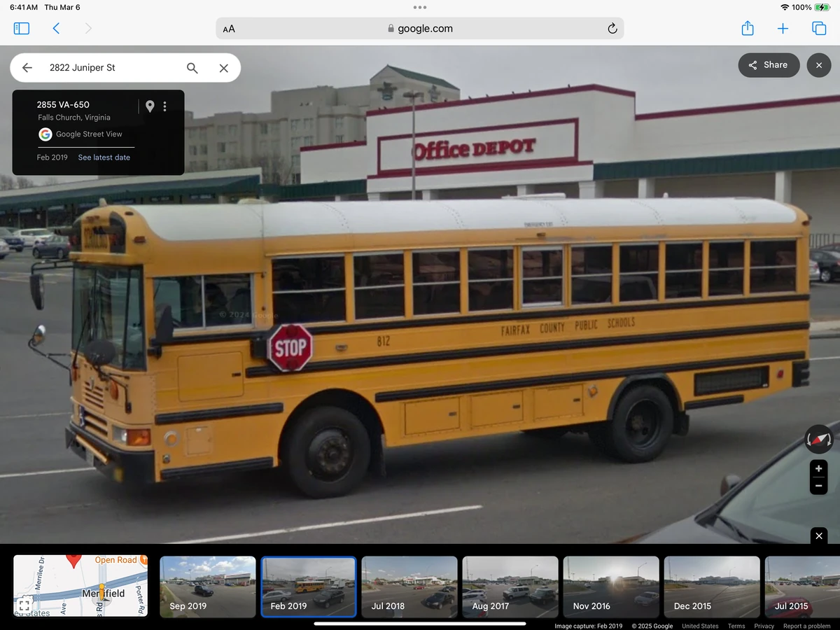840x630 pixels.
Task: Click the compass to reset map orientation
Action: tap(818, 439)
